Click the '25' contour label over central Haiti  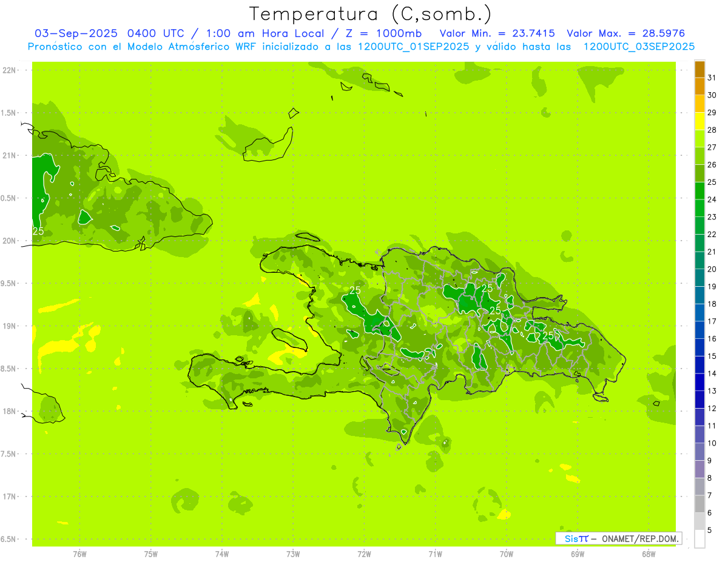tap(356, 290)
